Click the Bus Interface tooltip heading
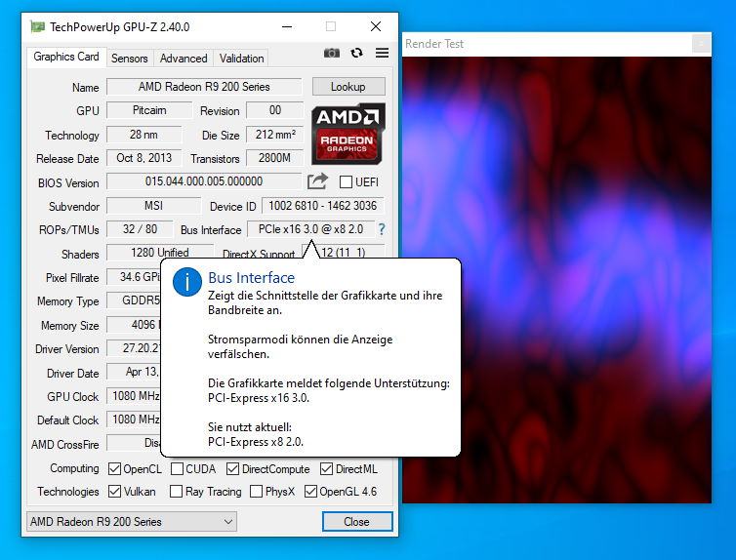 (251, 278)
